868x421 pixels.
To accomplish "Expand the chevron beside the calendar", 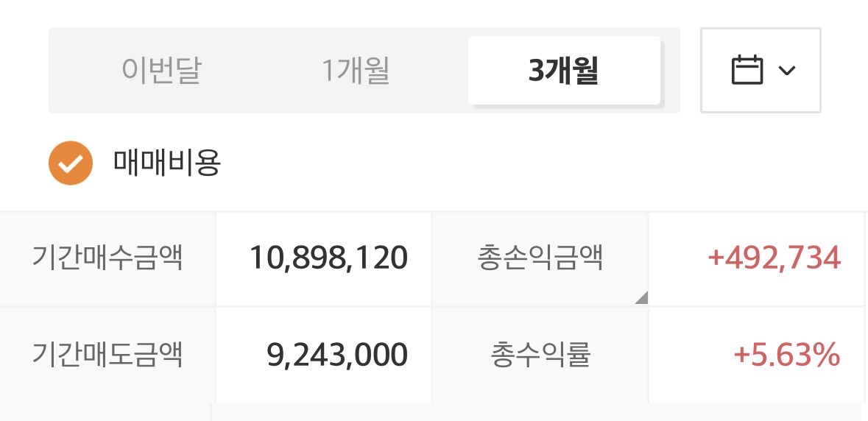I will click(x=786, y=70).
